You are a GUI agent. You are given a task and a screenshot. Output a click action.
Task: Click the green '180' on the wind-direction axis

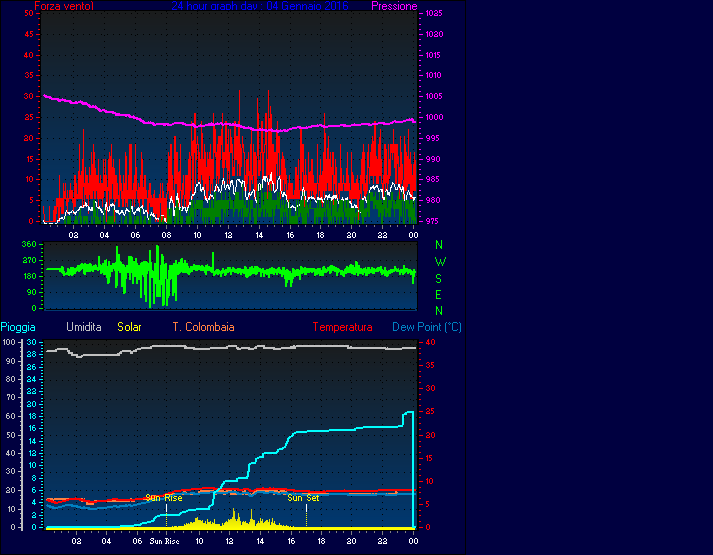[29, 276]
